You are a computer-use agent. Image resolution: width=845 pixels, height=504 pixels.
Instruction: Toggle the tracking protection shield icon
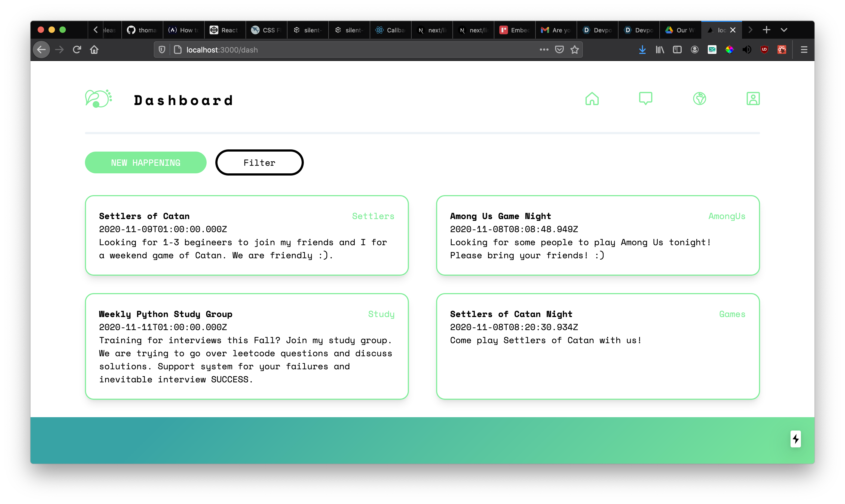point(162,50)
